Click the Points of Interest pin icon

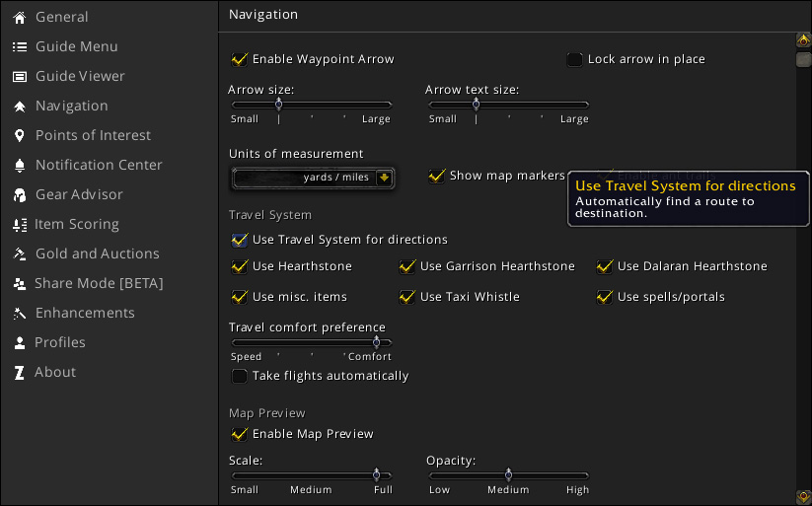point(19,136)
